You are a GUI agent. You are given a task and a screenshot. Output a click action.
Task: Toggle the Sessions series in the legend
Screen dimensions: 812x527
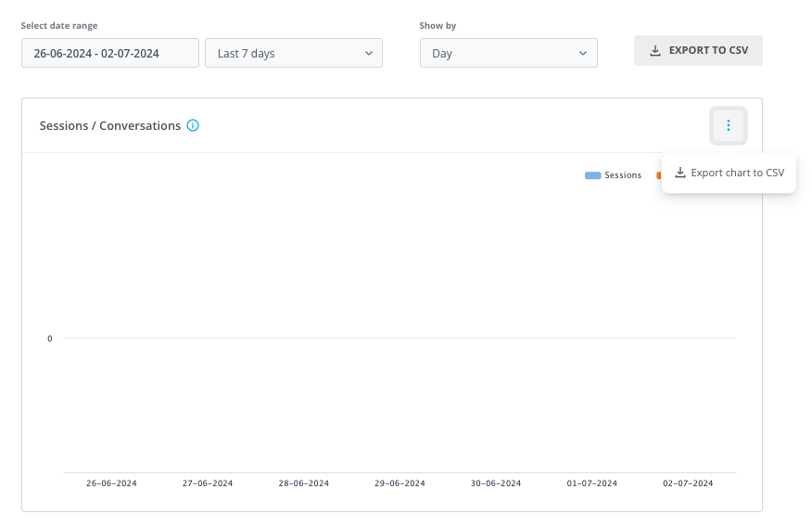click(613, 175)
